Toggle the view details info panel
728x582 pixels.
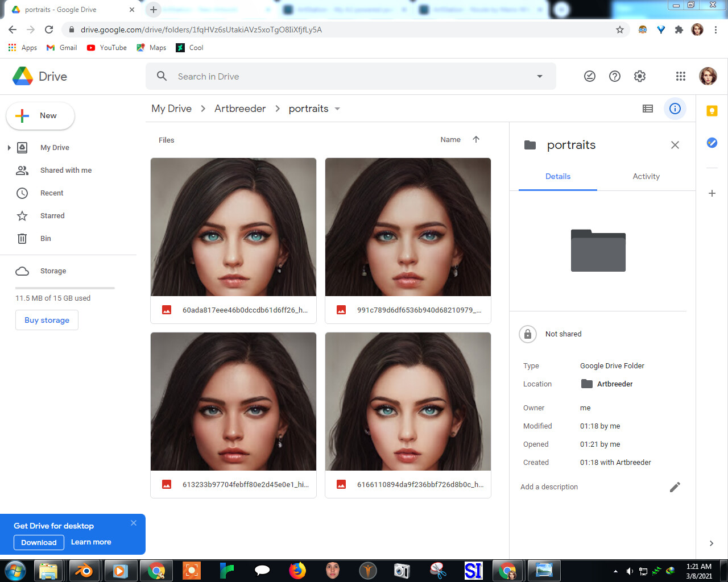click(x=675, y=109)
